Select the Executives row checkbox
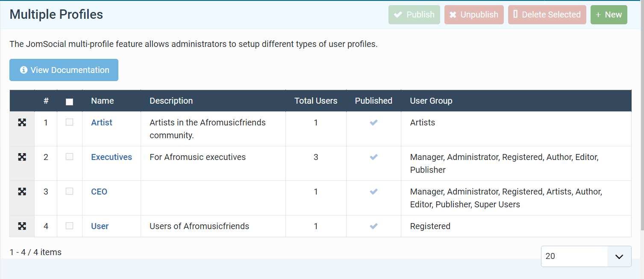 (69, 157)
